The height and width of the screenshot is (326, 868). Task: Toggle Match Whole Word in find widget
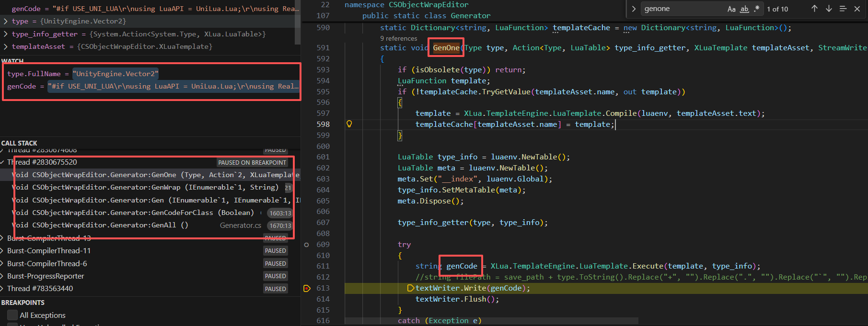click(x=744, y=9)
